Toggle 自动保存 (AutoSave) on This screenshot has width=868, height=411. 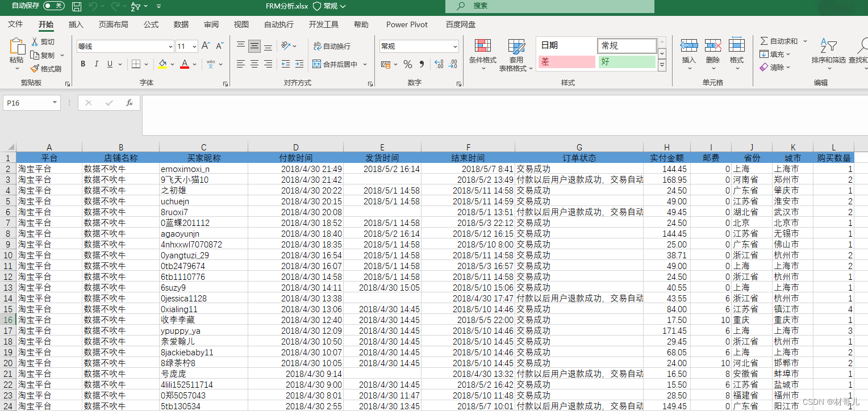[x=55, y=6]
